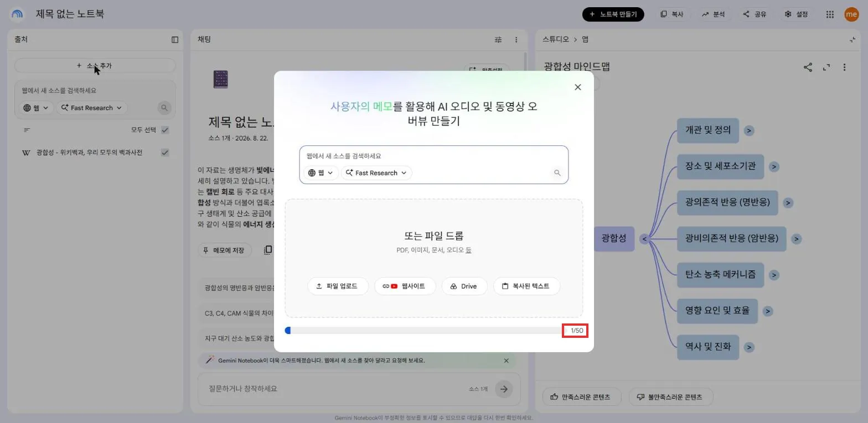This screenshot has height=423, width=868.
Task: Click the 스튜디오 breadcrumb link
Action: [556, 39]
